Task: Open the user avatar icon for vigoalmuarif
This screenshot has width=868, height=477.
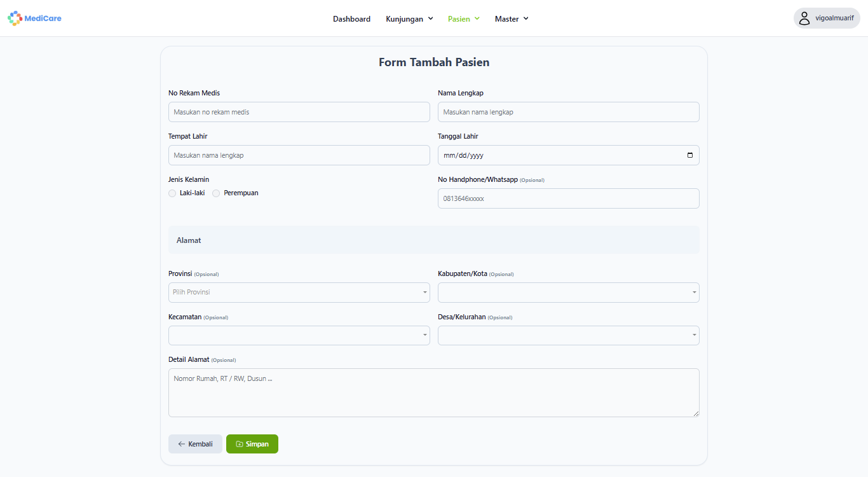Action: (x=804, y=18)
